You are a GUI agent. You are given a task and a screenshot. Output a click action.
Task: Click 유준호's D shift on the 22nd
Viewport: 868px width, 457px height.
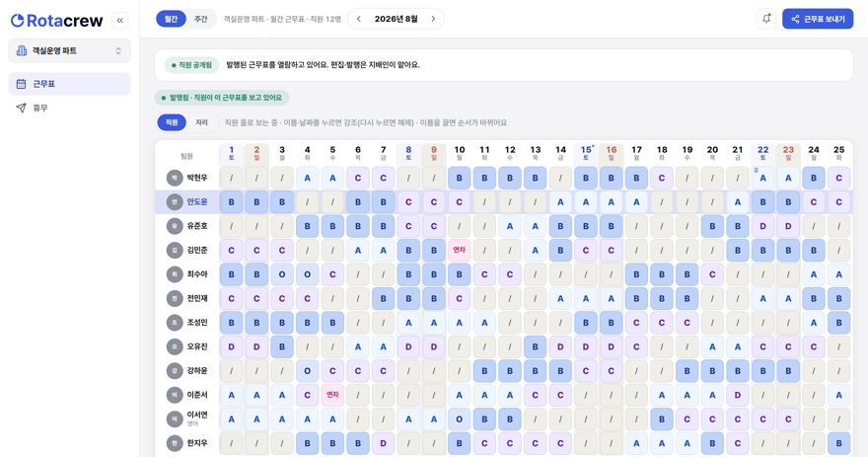pos(762,226)
